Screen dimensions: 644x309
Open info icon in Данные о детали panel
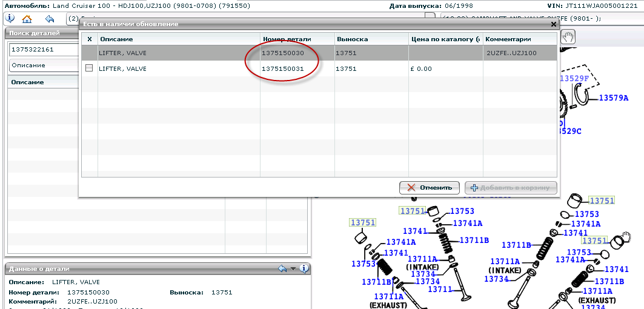304,268
